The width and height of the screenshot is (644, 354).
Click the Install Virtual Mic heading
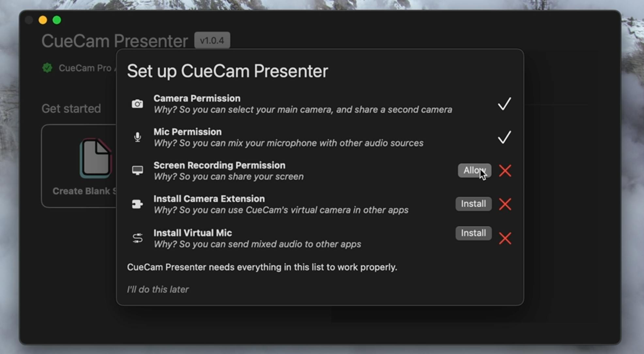click(193, 233)
